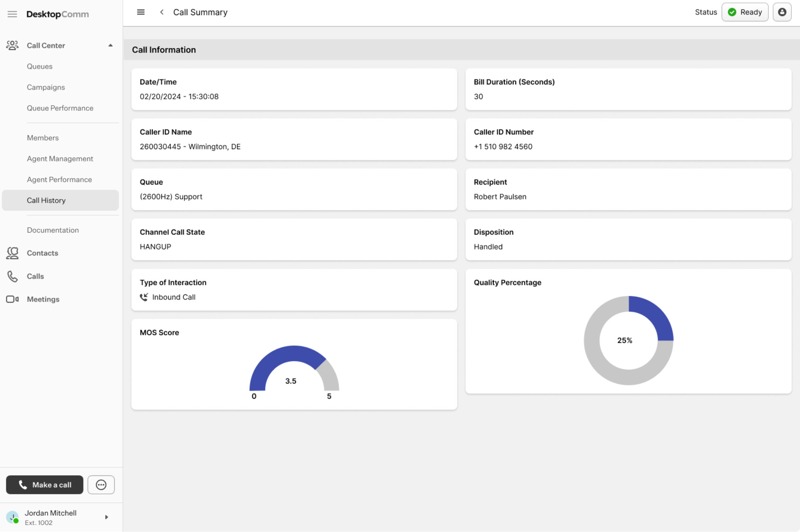Click the Contacts icon in sidebar
This screenshot has width=800, height=532.
[x=12, y=253]
